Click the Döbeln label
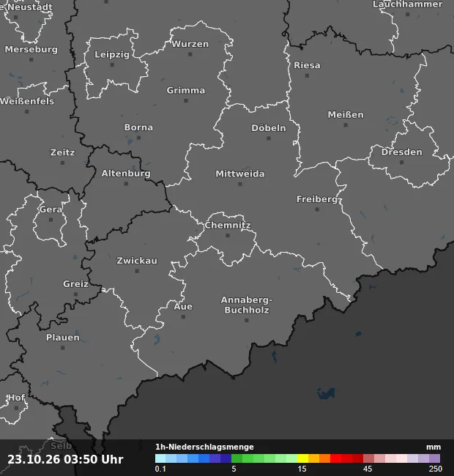This screenshot has height=476, width=454. click(269, 128)
